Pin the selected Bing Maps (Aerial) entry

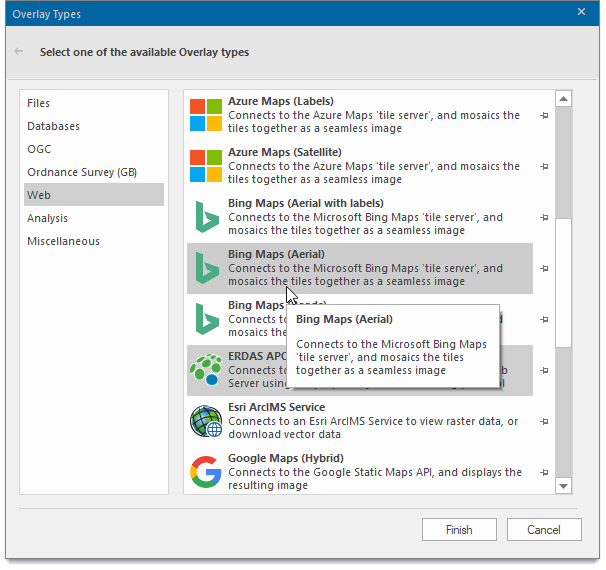544,269
